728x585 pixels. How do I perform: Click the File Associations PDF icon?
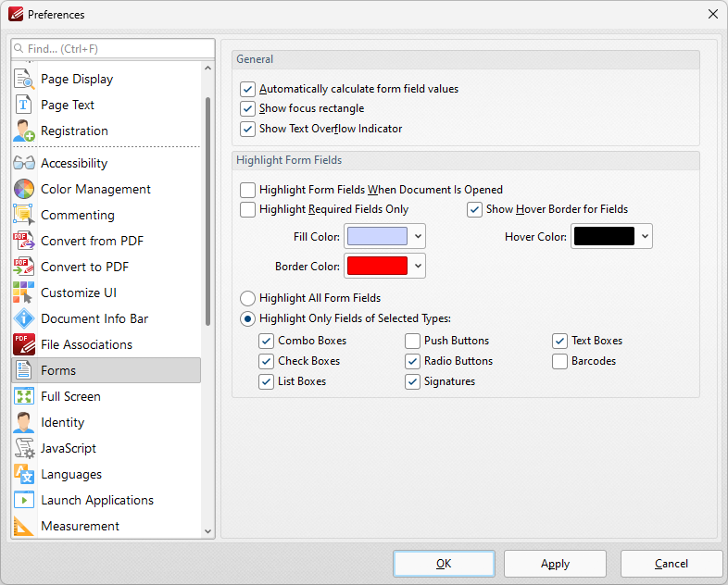coord(24,344)
